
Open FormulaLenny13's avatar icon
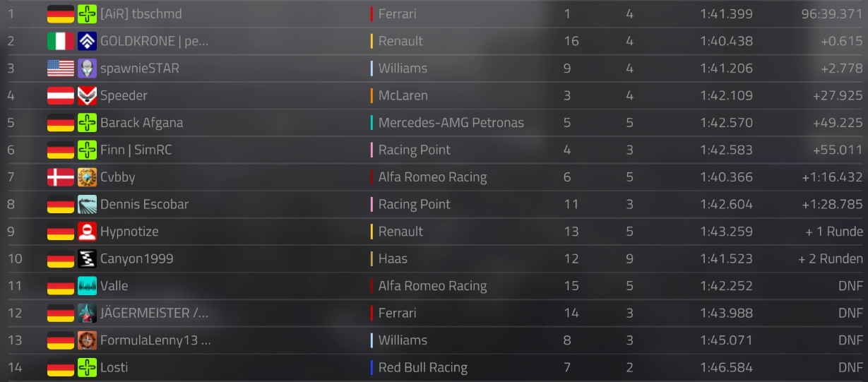(87, 340)
